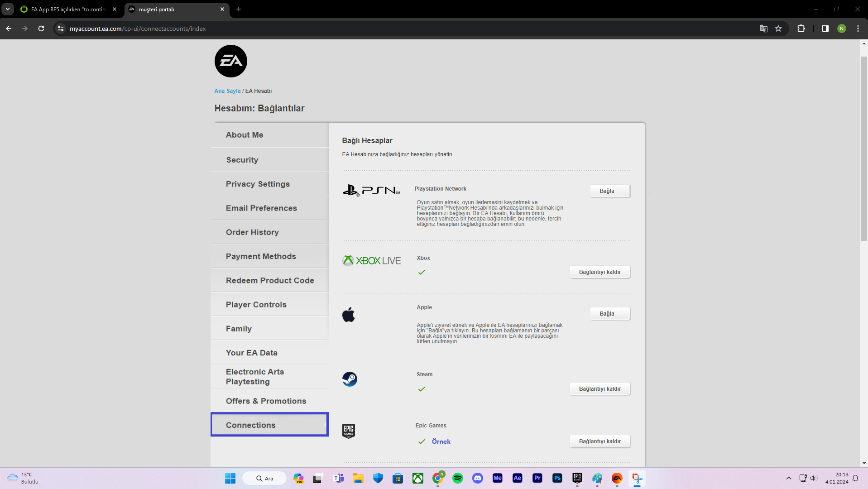Open Microsoft Teams from taskbar
This screenshot has height=489, width=868.
[338, 478]
